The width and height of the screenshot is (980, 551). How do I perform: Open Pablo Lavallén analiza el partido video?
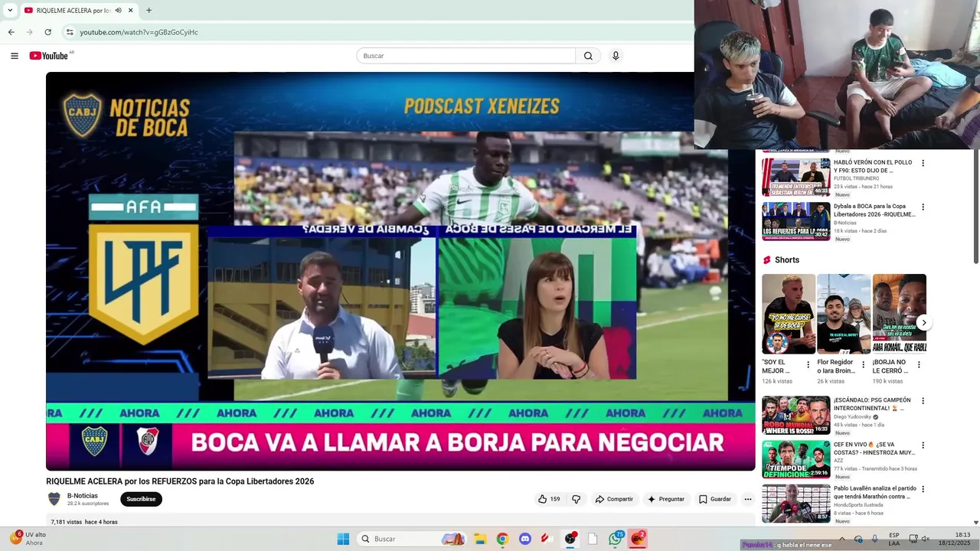(874, 492)
